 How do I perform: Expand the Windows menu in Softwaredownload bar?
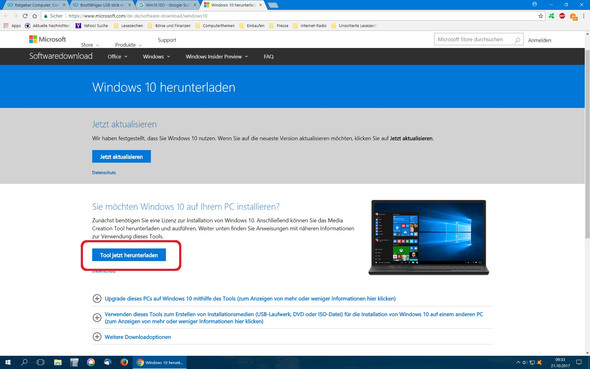point(156,56)
